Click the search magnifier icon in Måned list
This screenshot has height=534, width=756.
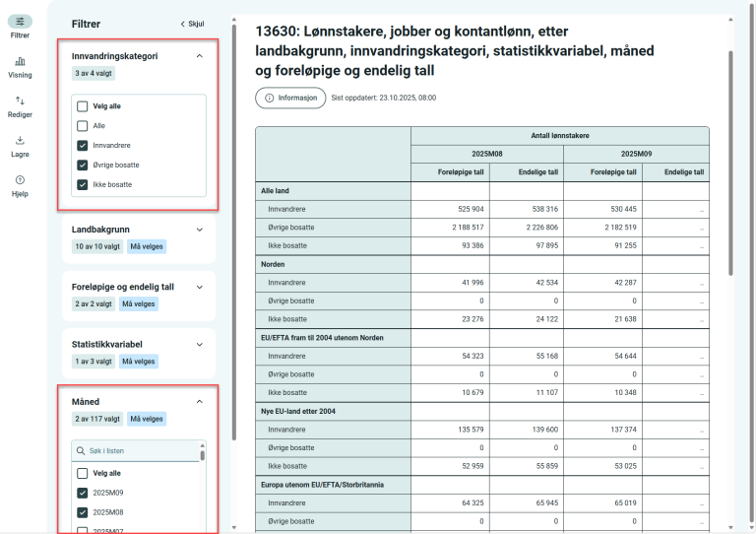tap(80, 451)
